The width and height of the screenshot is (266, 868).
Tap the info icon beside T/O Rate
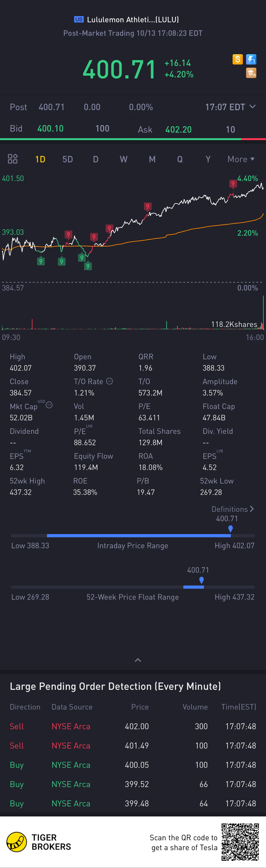[109, 381]
